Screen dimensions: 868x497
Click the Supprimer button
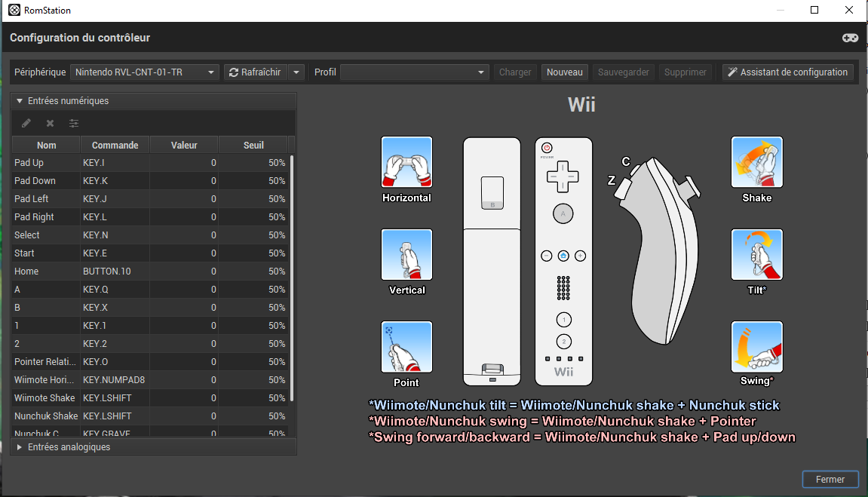click(x=686, y=72)
